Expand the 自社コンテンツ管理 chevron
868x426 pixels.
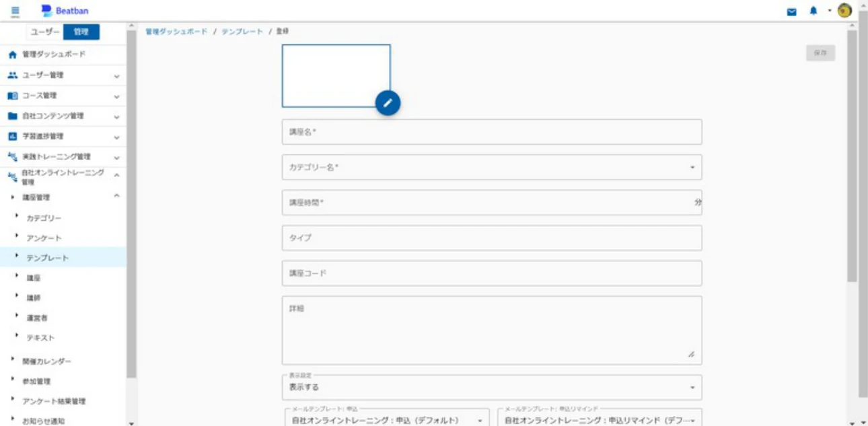click(x=116, y=116)
